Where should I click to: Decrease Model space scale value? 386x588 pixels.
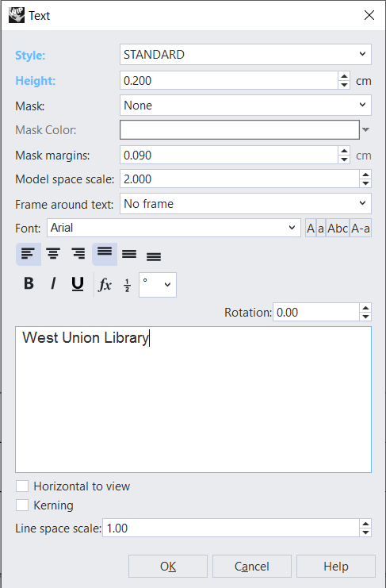(365, 183)
